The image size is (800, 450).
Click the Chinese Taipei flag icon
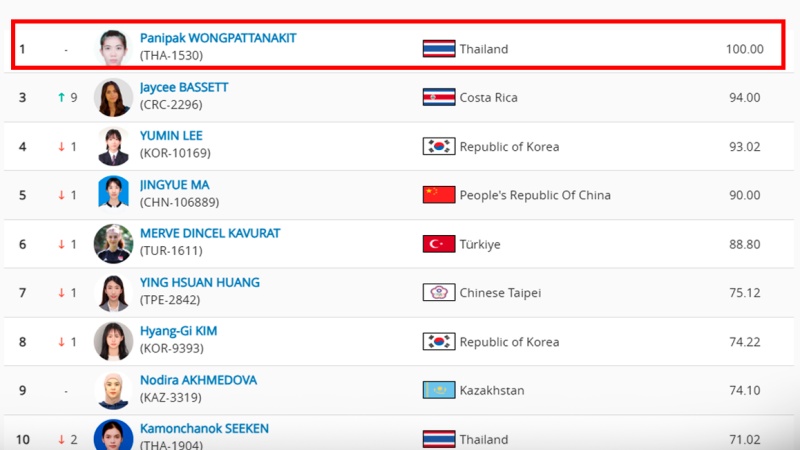click(439, 292)
